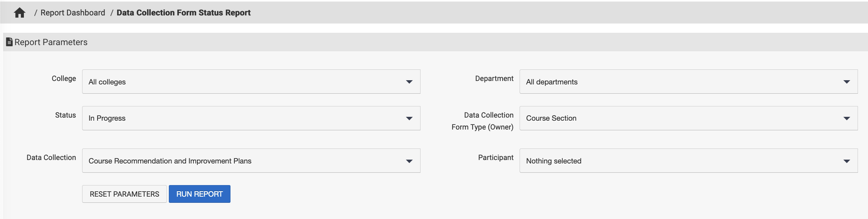Click the Data Collection Form Type (Owner) label
Viewport: 868px width, 219px height.
coord(483,121)
